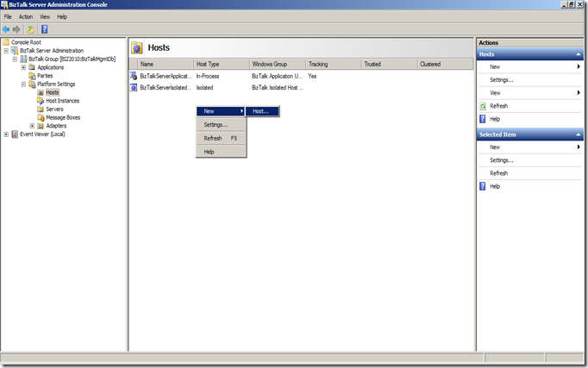The height and width of the screenshot is (368, 588).
Task: Select Settings... in the context menu
Action: [221, 125]
